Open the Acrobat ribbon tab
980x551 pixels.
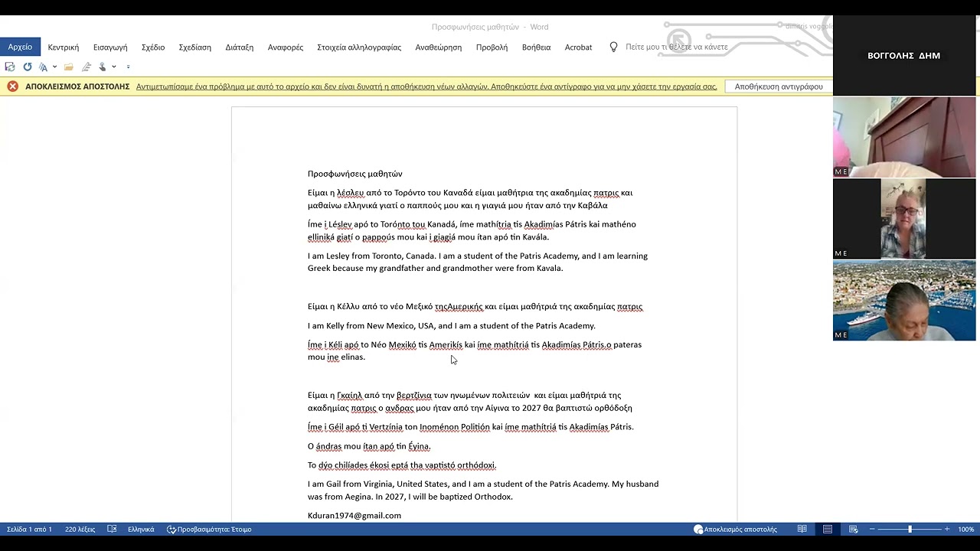pos(578,47)
